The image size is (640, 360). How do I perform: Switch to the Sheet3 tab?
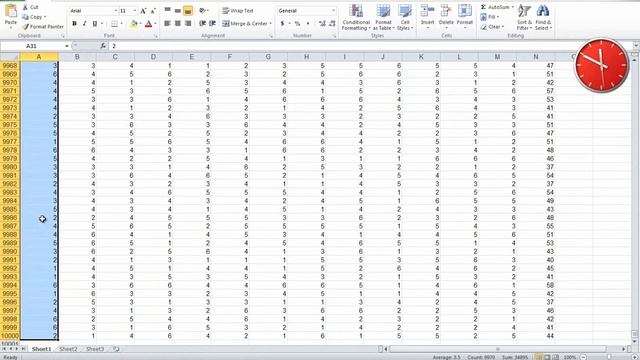(95, 349)
